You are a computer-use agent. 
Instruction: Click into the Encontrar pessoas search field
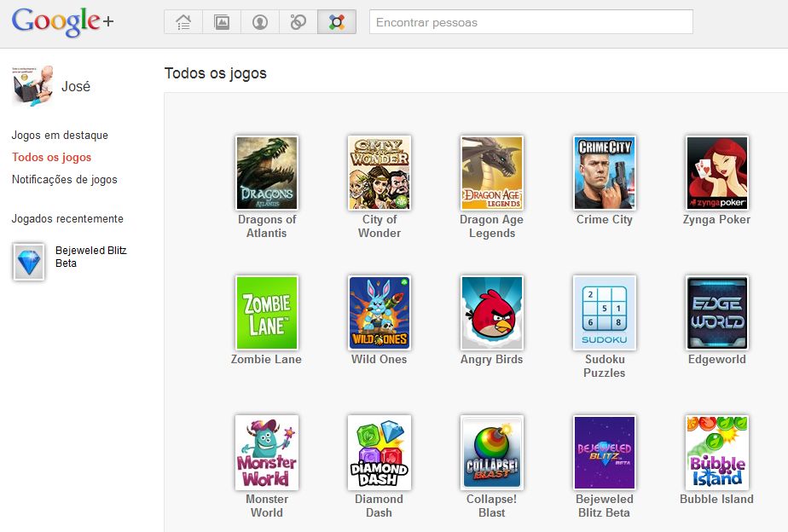click(x=530, y=22)
